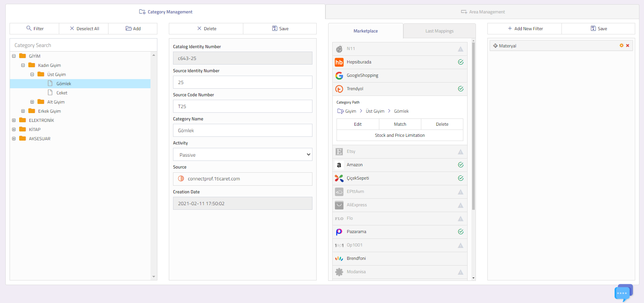Click the Category Search input field
Screen dimensions: 644x303
(83, 45)
